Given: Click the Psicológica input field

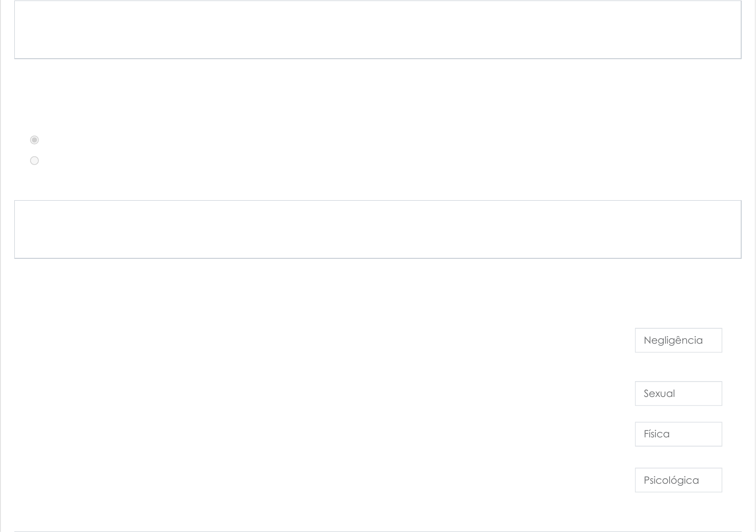Looking at the screenshot, I should click(679, 480).
